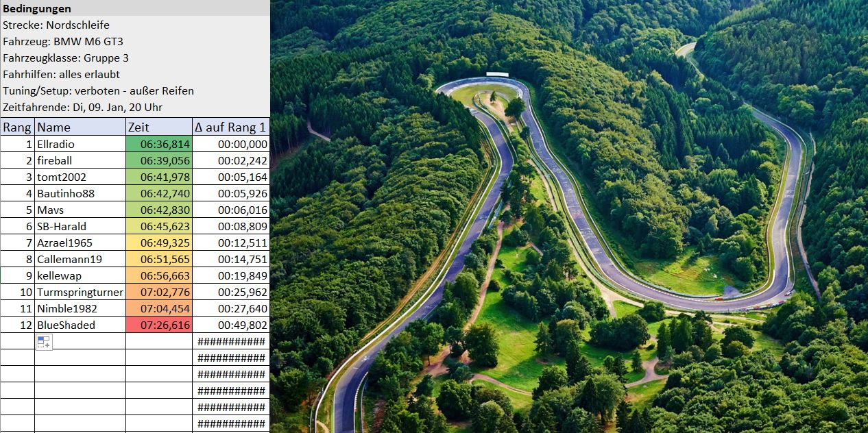This screenshot has width=868, height=433.
Task: Click the AutoFill options icon below BlueShaded
Action: pyautogui.click(x=44, y=342)
